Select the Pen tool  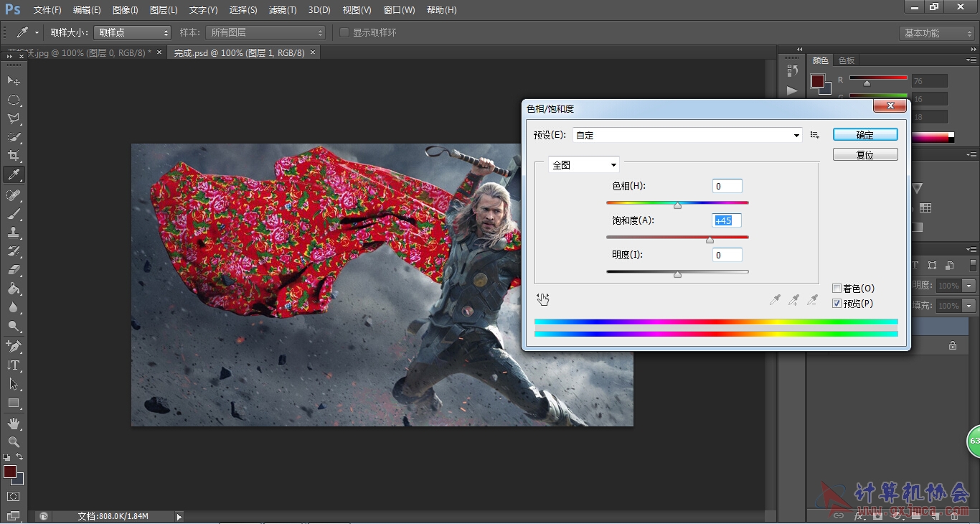tap(13, 347)
